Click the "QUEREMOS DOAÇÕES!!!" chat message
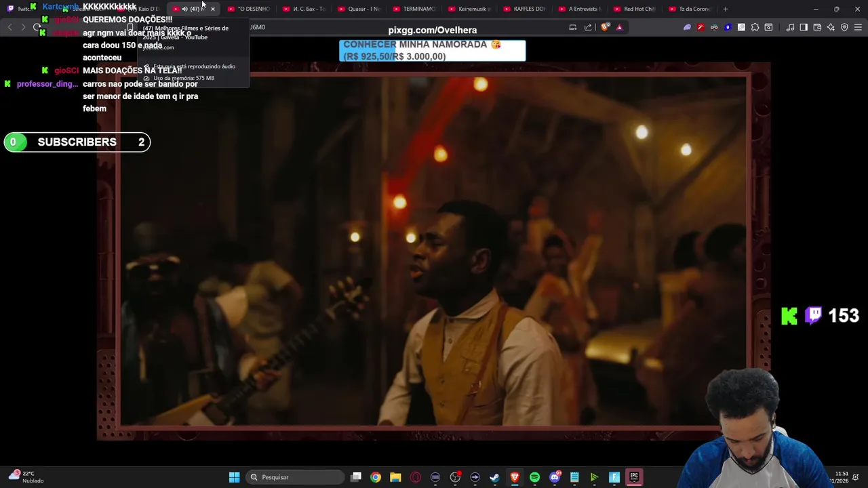 pos(127,20)
